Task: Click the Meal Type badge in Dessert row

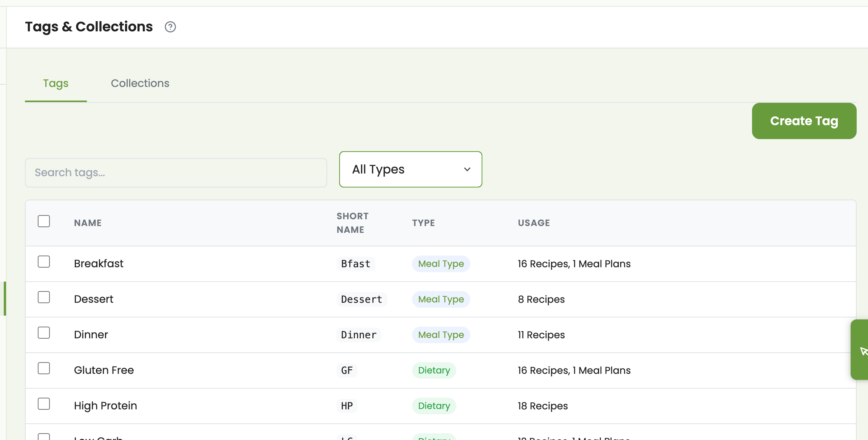Action: click(x=441, y=299)
